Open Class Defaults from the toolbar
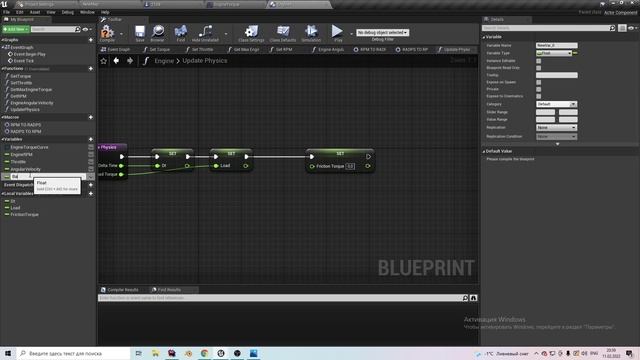 (x=283, y=33)
